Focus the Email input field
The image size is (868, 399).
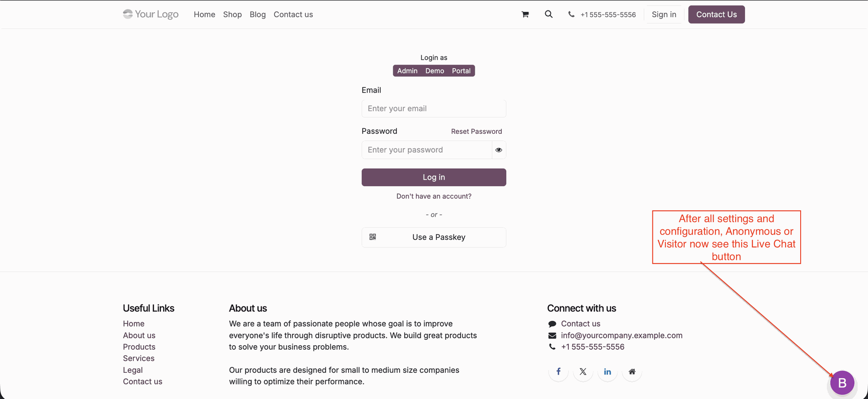434,109
